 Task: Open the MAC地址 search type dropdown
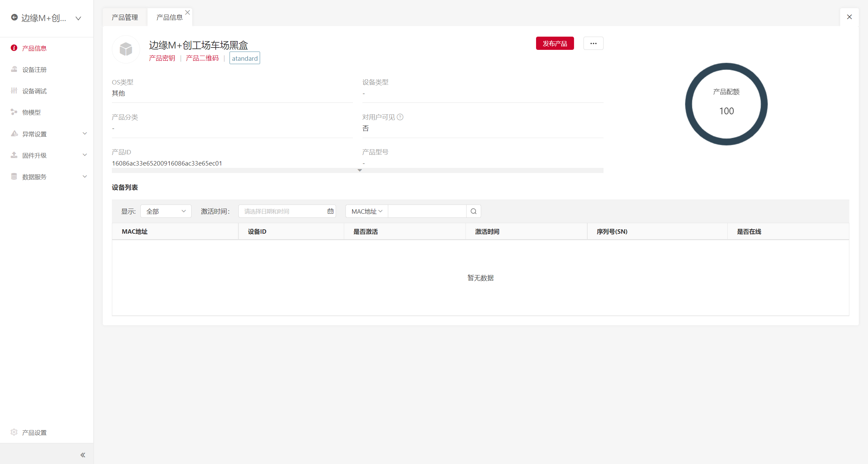[367, 211]
